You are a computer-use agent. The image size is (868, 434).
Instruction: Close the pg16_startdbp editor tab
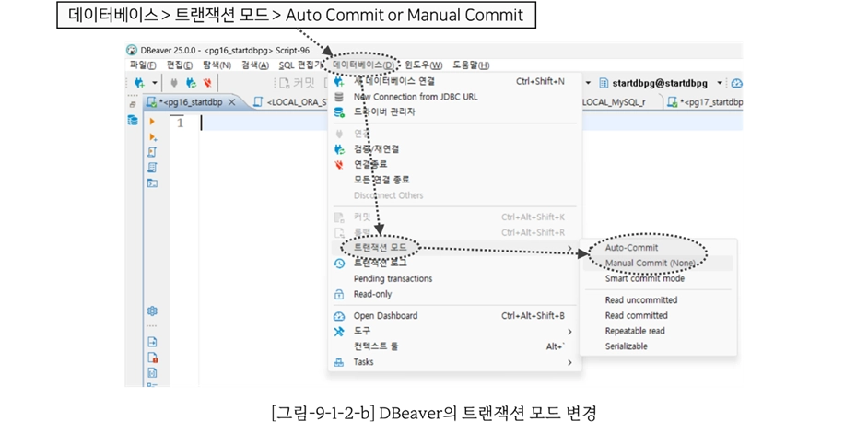tap(232, 102)
